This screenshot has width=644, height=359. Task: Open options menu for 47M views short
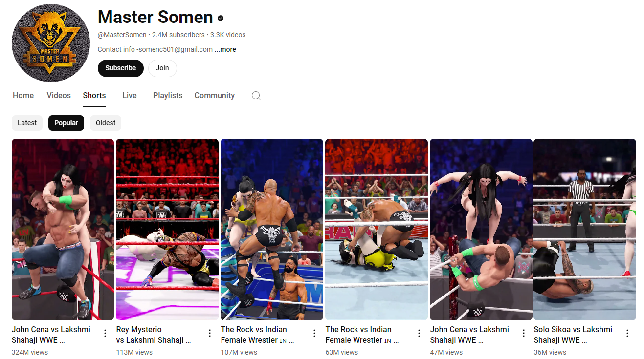pos(524,333)
